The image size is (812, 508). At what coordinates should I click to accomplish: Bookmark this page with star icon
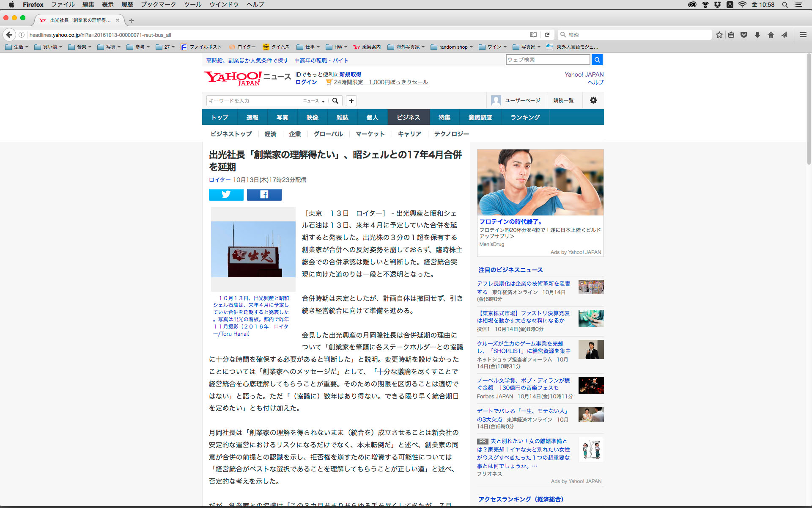[719, 35]
